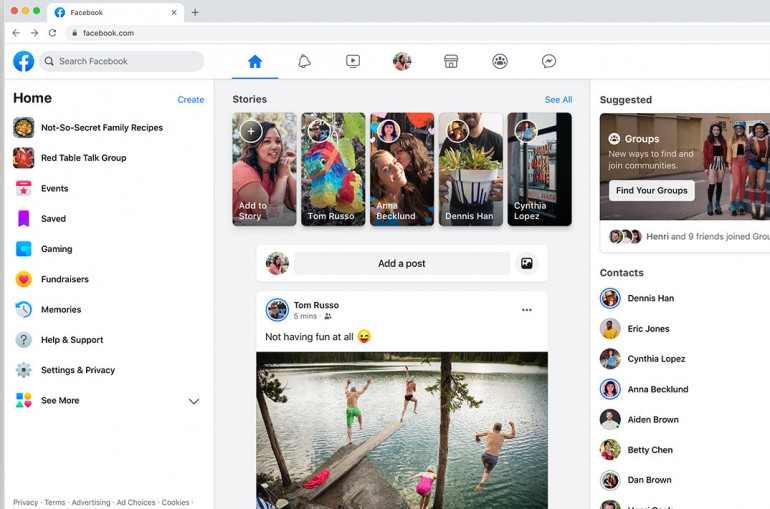Image resolution: width=770 pixels, height=509 pixels.
Task: Click the Find Your Groups button
Action: click(652, 190)
